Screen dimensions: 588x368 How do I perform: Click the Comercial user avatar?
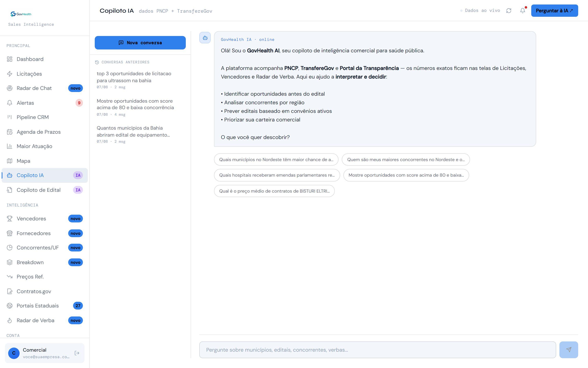(14, 353)
